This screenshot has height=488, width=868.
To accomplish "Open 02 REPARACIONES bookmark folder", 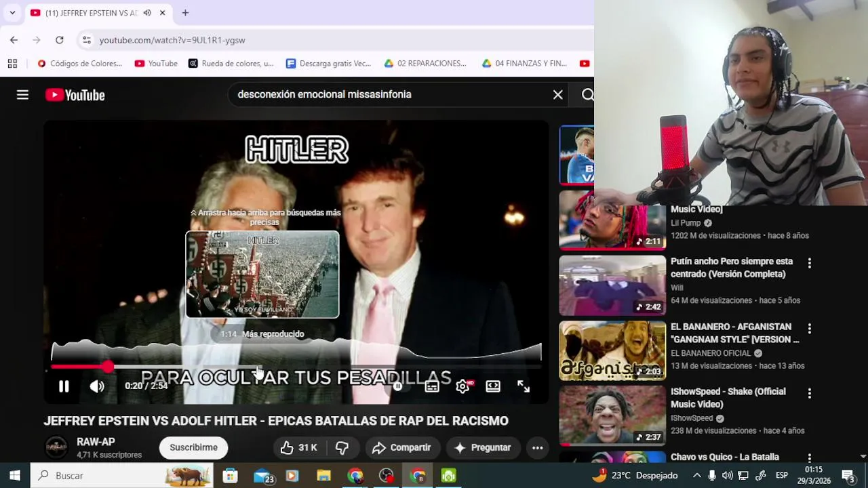I will coord(425,63).
